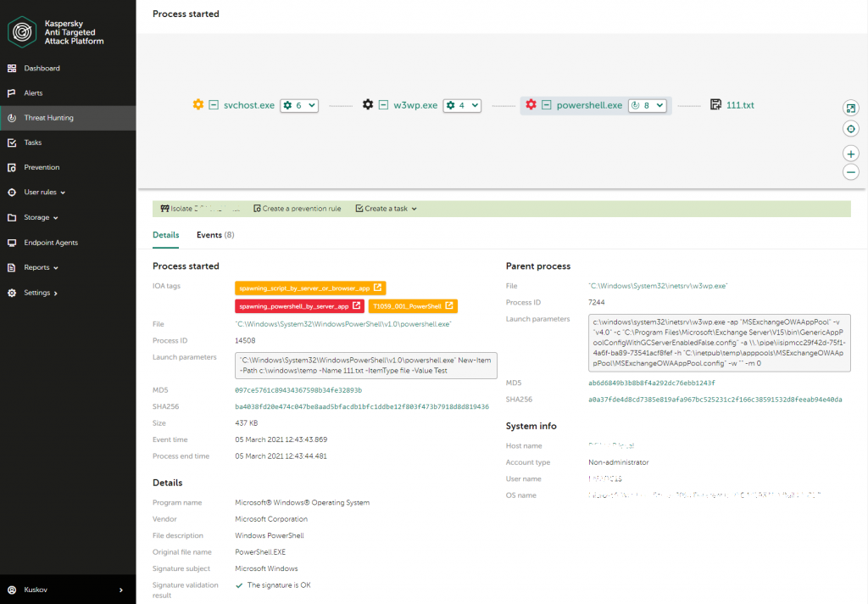Click the red gear icon beside powershell.exe
The width and height of the screenshot is (868, 604).
pos(531,104)
